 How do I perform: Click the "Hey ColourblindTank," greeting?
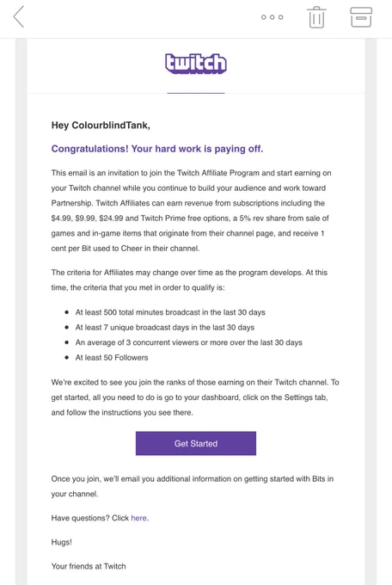101,126
